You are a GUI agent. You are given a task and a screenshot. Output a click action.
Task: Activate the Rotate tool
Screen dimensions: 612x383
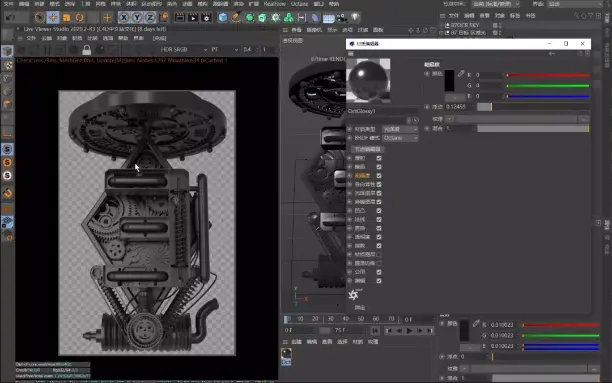pos(80,18)
